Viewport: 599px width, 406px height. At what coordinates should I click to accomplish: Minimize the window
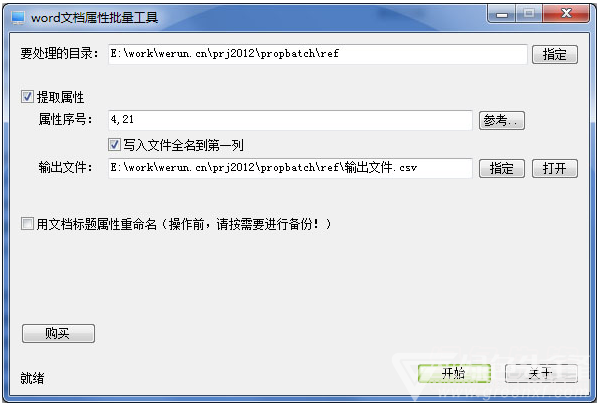pos(502,14)
